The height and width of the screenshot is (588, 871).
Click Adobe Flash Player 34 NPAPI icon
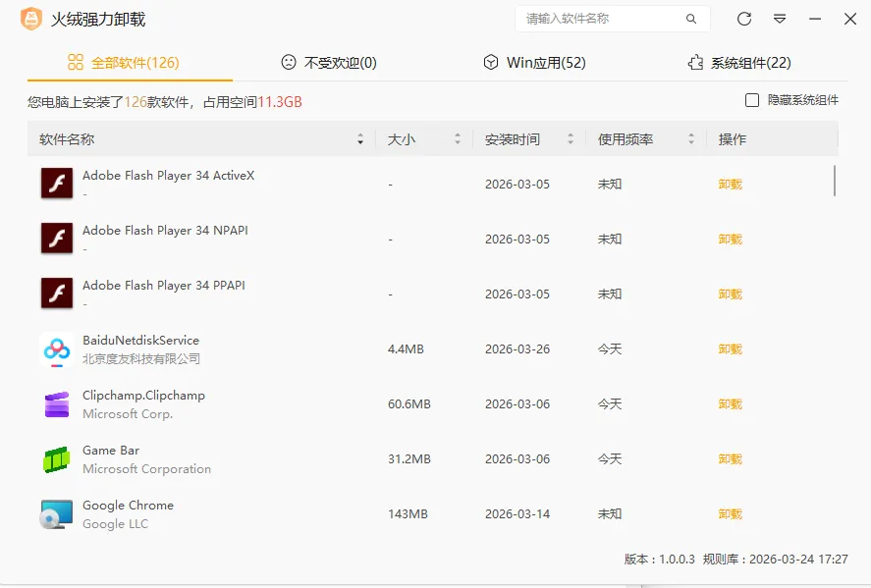coord(57,239)
